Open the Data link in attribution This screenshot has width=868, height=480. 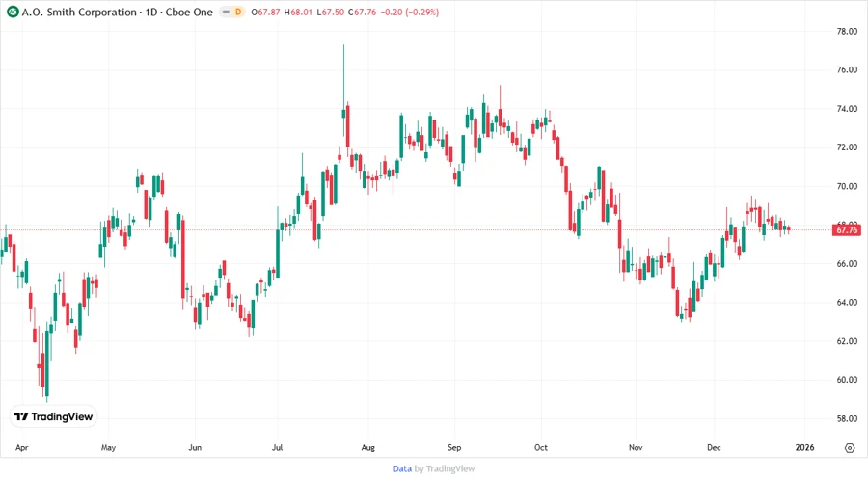click(x=402, y=469)
